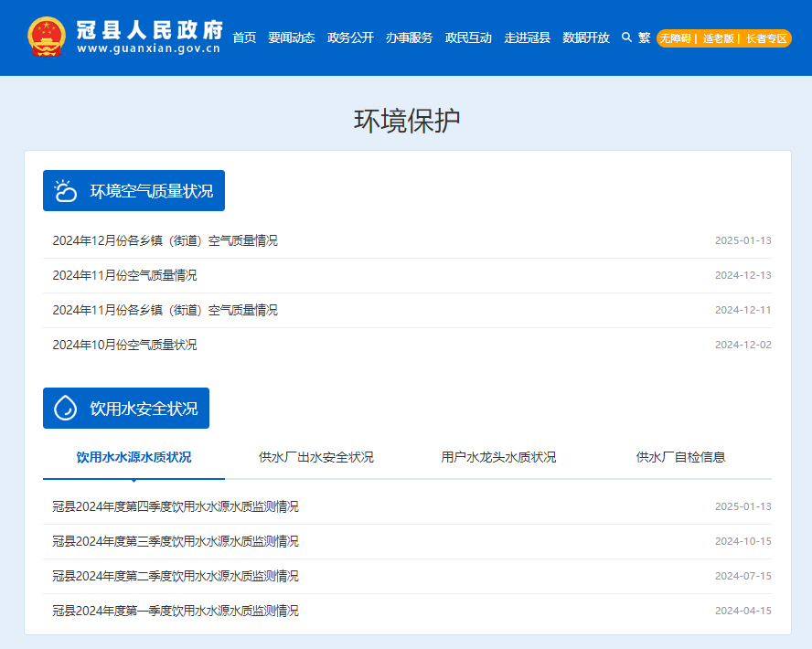Click date 2024-10-15
Viewport: 812px width, 649px height.
[x=743, y=541]
